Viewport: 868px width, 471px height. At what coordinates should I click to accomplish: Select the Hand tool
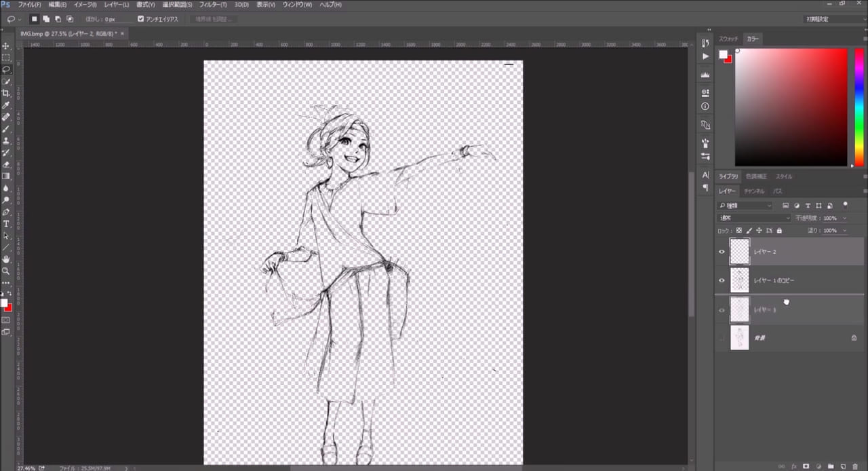pos(6,259)
